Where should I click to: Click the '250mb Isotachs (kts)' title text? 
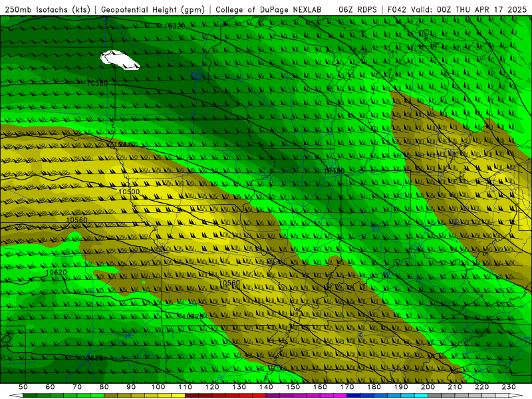[x=47, y=10]
